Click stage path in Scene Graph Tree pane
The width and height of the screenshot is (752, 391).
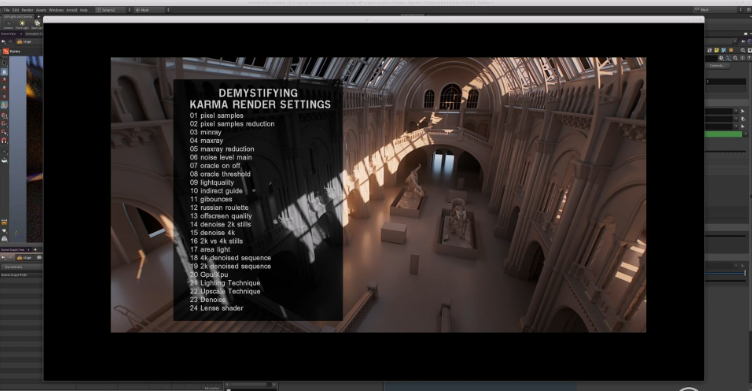(x=24, y=258)
